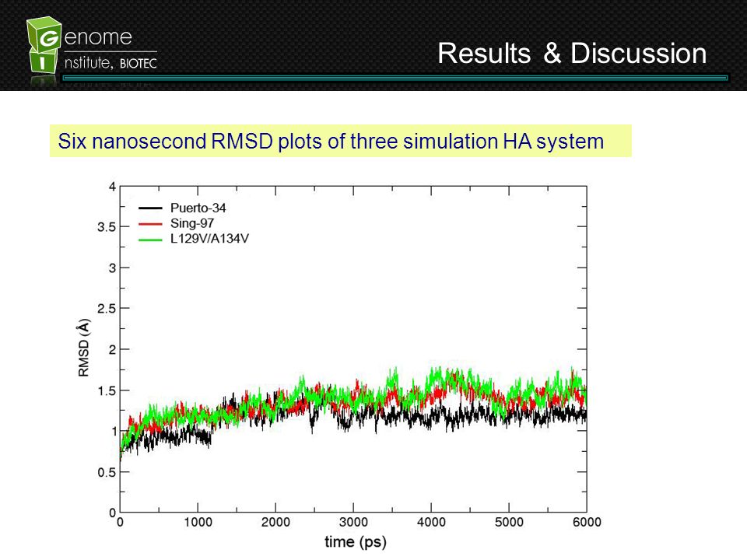Click the x-axis tick label '1000'

tap(198, 523)
